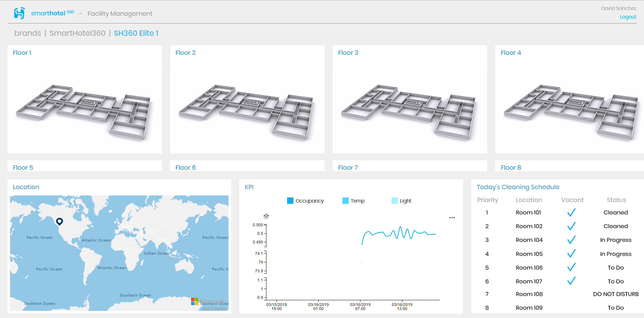This screenshot has height=318, width=644.
Task: Click the Facility Management title
Action: pos(120,14)
